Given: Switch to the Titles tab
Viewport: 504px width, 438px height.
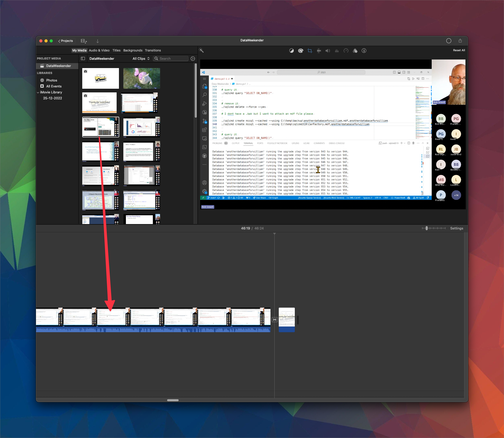Looking at the screenshot, I should 116,50.
